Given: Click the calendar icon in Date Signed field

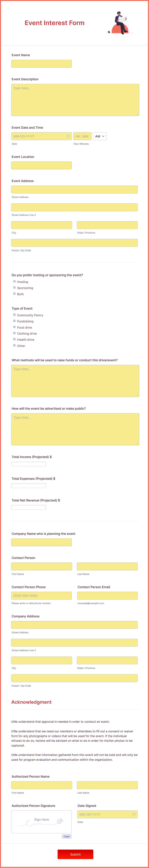Looking at the screenshot, I should point(134,814).
